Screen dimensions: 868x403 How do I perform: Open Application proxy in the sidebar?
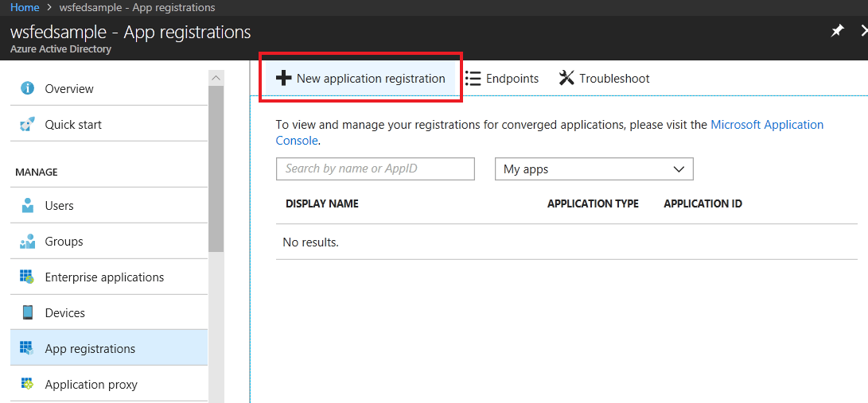[x=109, y=384]
